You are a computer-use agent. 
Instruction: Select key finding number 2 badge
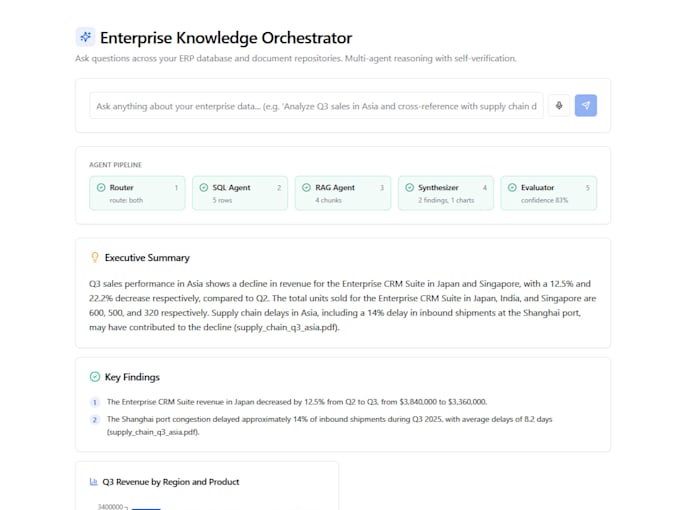[x=95, y=419]
